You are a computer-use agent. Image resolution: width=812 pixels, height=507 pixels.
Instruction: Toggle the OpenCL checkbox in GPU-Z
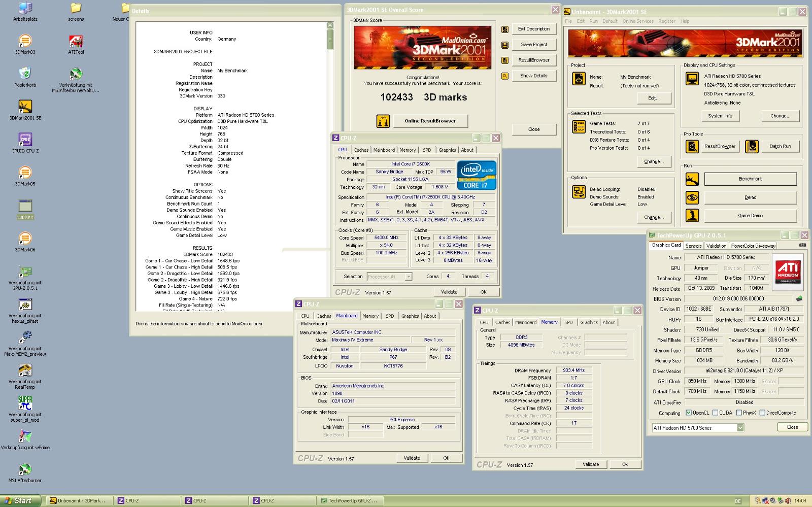tap(689, 413)
